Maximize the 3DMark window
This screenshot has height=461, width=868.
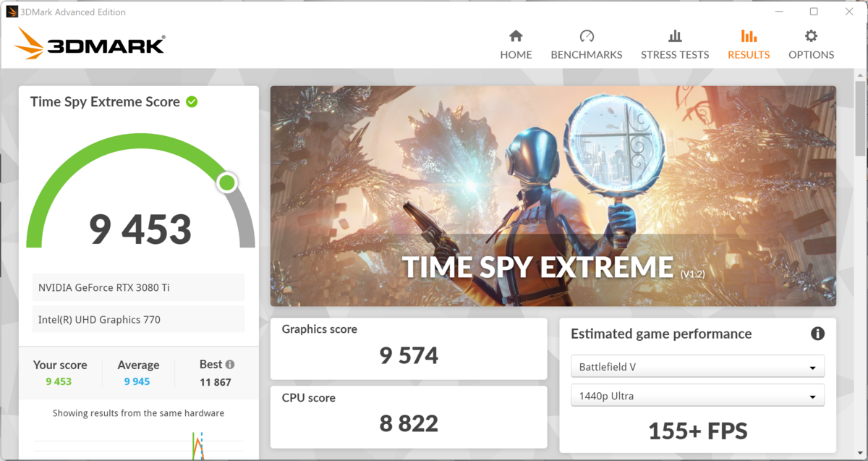pyautogui.click(x=814, y=12)
